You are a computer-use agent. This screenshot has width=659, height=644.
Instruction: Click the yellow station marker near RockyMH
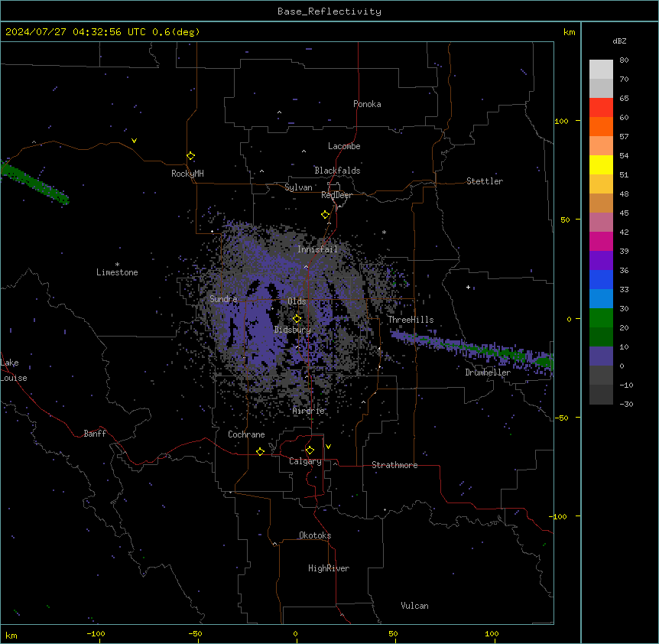click(x=191, y=156)
